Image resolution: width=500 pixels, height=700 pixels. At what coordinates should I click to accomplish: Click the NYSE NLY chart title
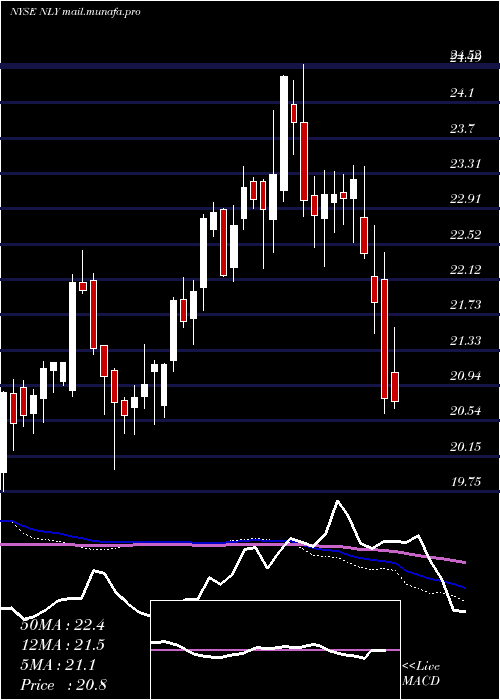point(75,12)
